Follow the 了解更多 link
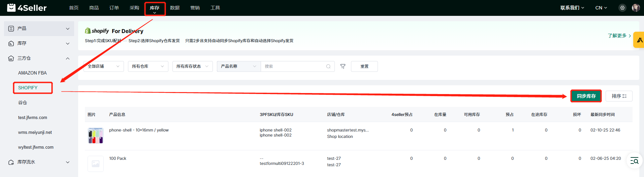 coord(619,36)
